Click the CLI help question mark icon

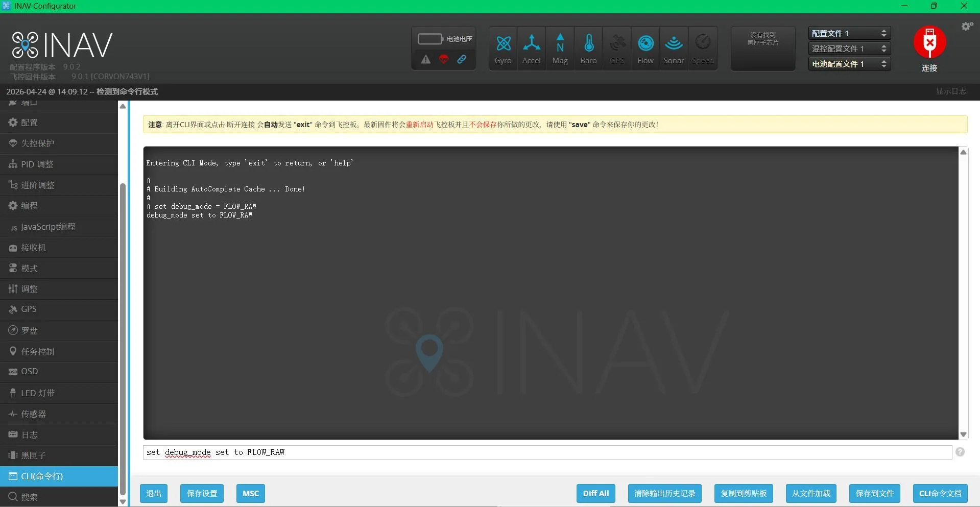tap(960, 452)
